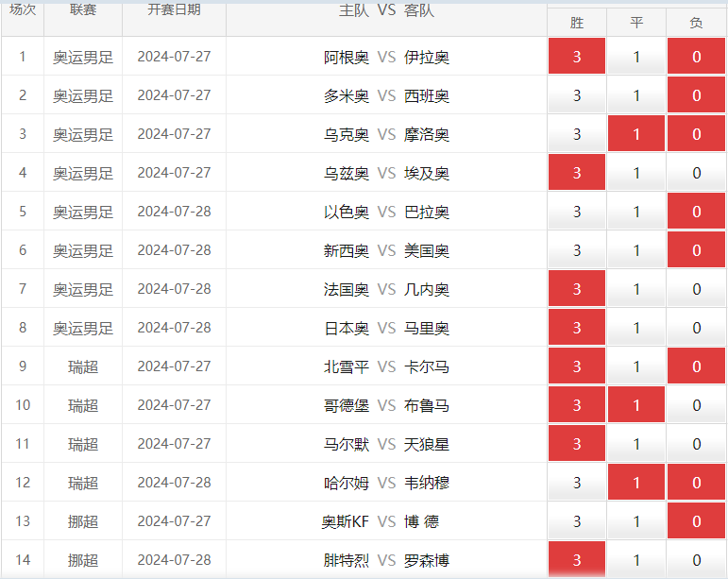Deselect win 3 for 北雪平 VS 卡尔马
Viewport: 728px width, 579px height.
tap(577, 366)
